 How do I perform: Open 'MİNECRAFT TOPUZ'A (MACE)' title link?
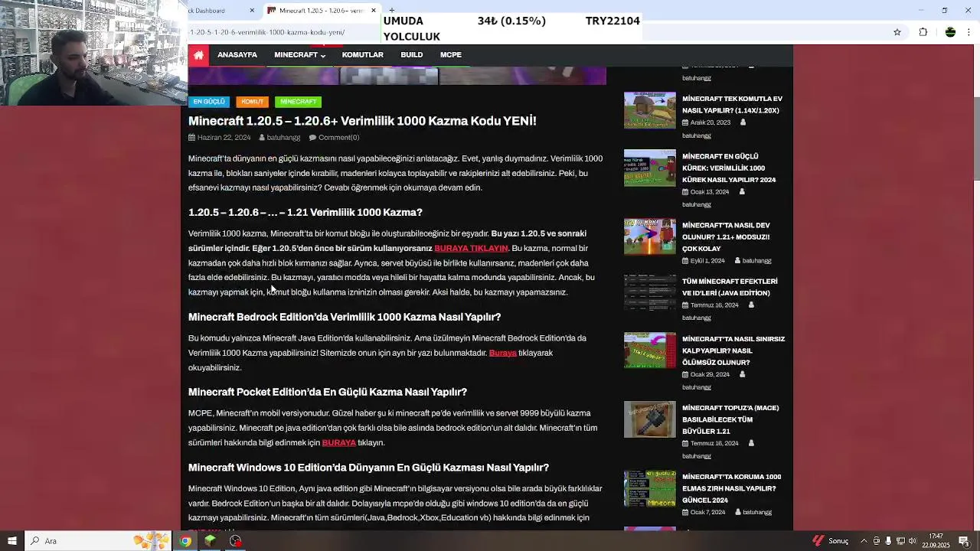point(730,419)
